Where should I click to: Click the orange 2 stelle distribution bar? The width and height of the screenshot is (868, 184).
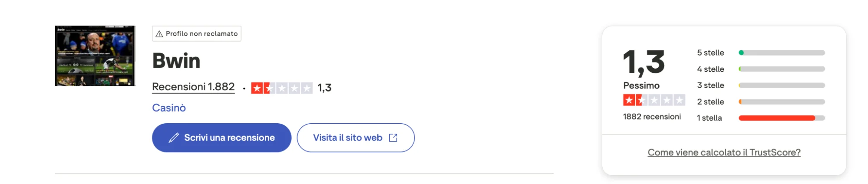(782, 102)
